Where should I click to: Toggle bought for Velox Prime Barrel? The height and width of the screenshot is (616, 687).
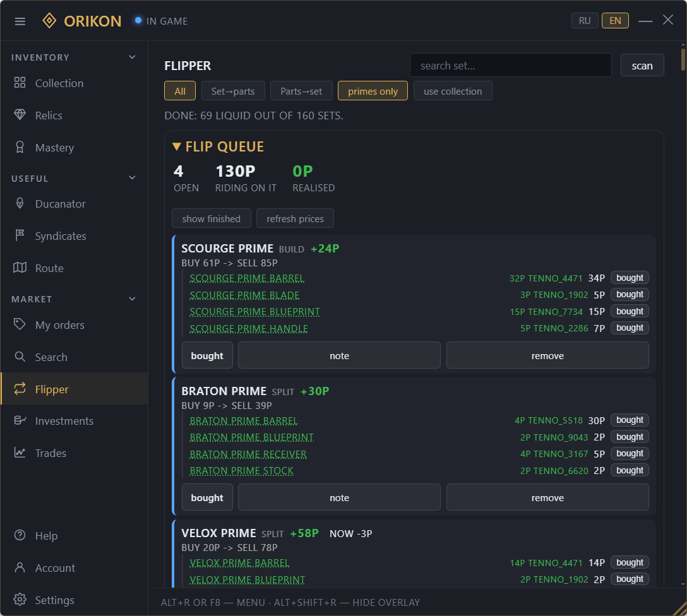(630, 562)
